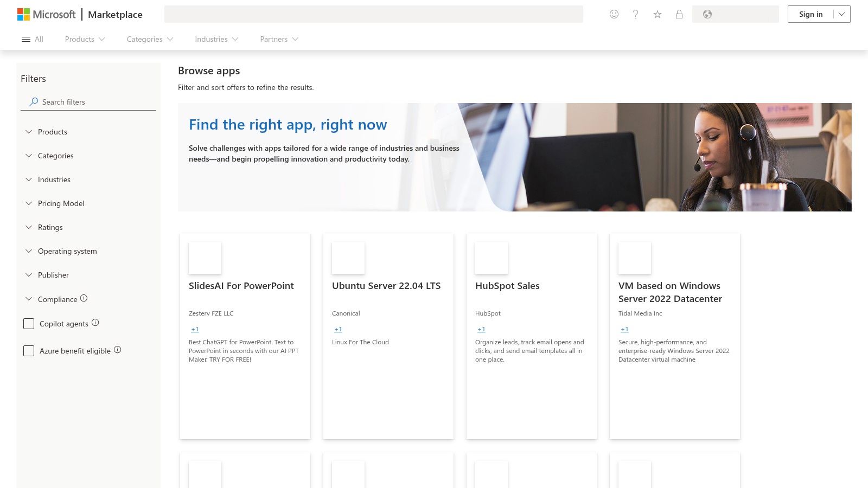
Task: Click the Compliance info icon
Action: pos(83,297)
